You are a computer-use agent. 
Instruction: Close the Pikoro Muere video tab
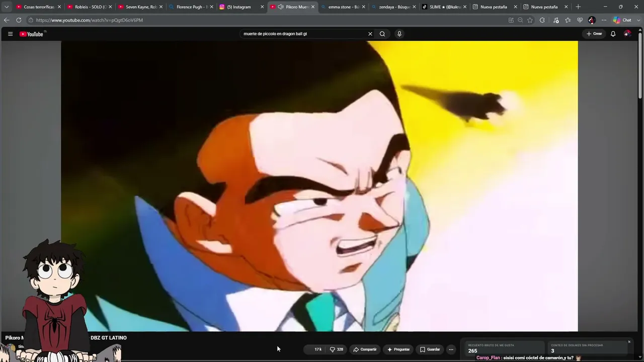tap(313, 7)
